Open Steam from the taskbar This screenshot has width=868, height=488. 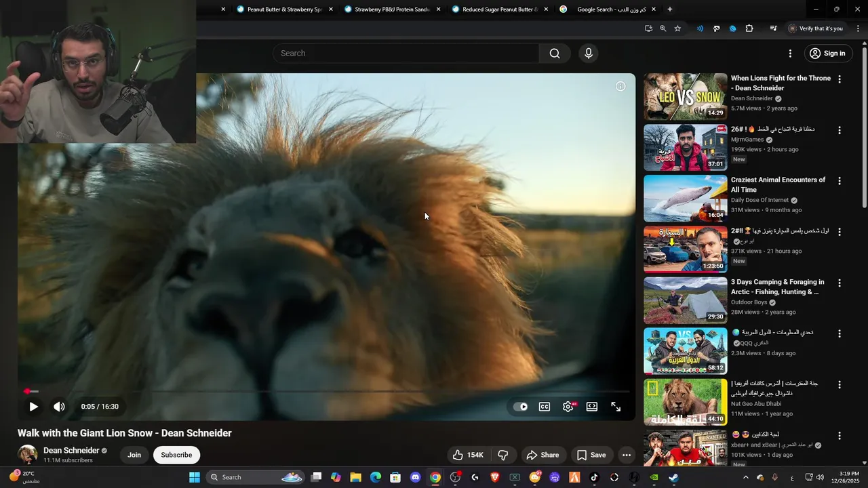click(673, 477)
